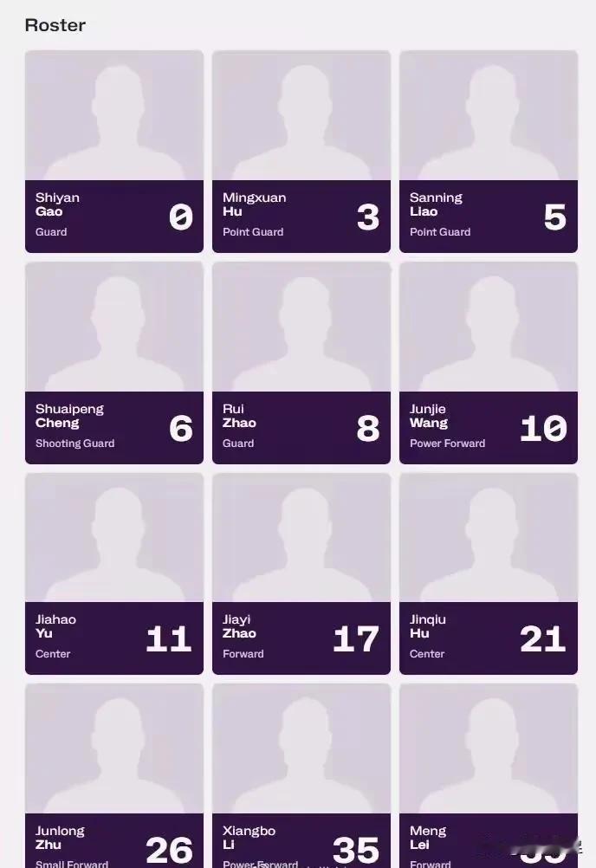
Task: Click jersey number 8 for Rui Zhao
Action: point(368,428)
